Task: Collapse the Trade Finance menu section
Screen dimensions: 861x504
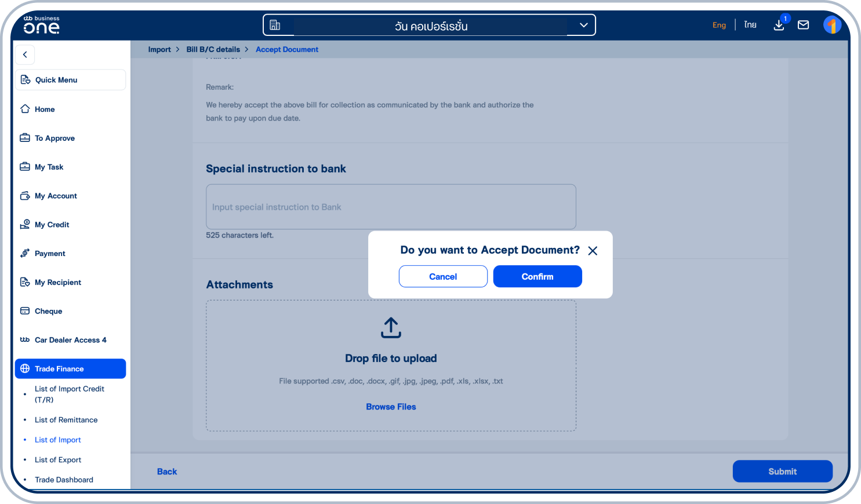Action: 70,369
